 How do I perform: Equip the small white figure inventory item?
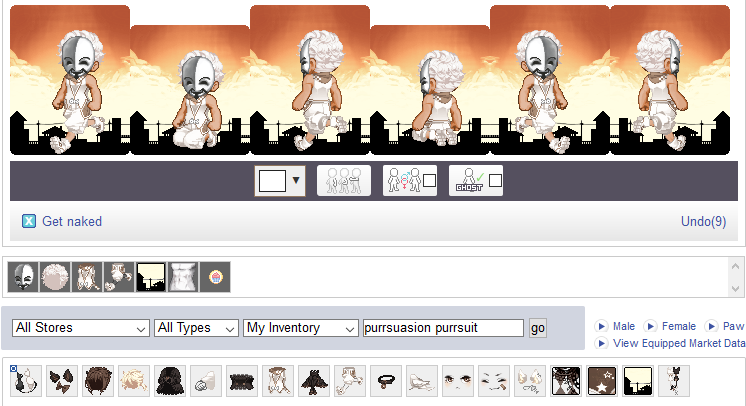(x=674, y=381)
